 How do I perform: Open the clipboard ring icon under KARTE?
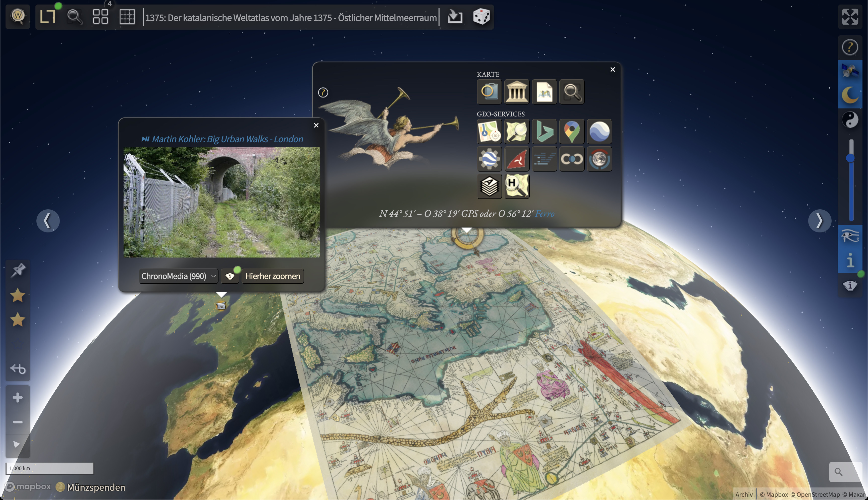click(489, 92)
